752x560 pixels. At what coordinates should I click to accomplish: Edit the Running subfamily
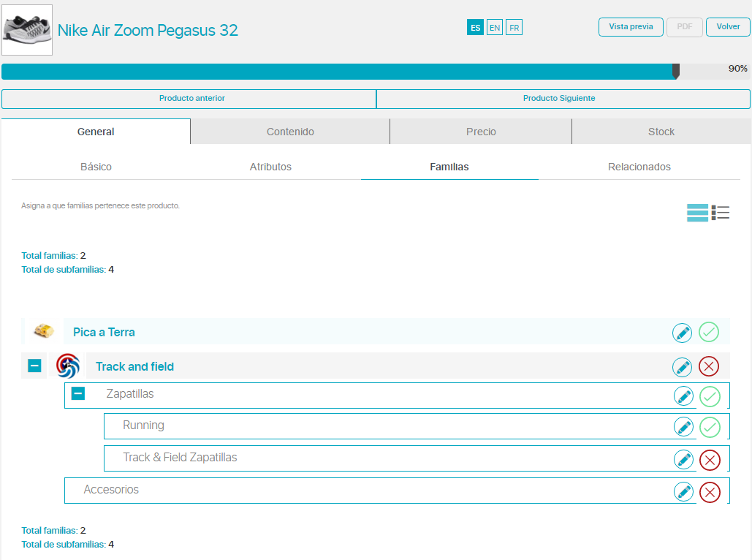683,427
